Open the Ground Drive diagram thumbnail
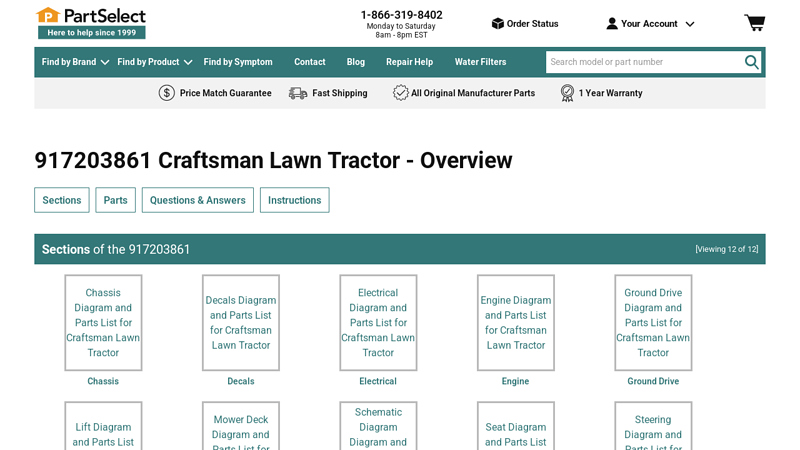This screenshot has height=450, width=800. (653, 322)
